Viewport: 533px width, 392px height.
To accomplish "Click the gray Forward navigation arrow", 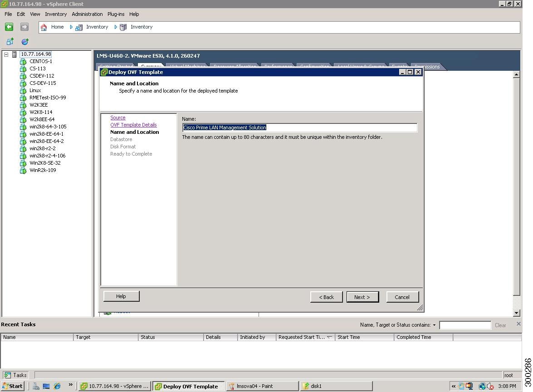I will (x=24, y=27).
